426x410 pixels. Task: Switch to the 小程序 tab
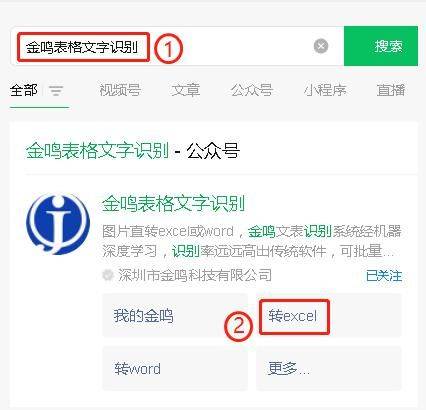coord(325,90)
